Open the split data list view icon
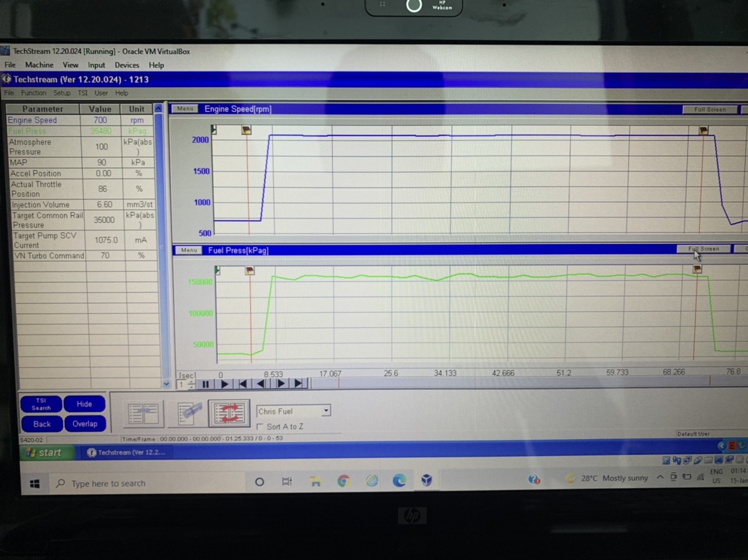The image size is (748, 560). pyautogui.click(x=144, y=414)
